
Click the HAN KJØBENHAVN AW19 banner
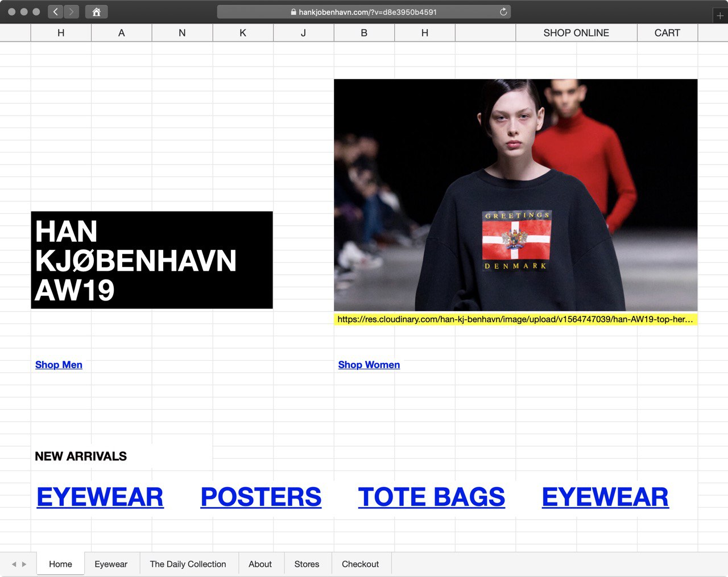[x=152, y=260]
